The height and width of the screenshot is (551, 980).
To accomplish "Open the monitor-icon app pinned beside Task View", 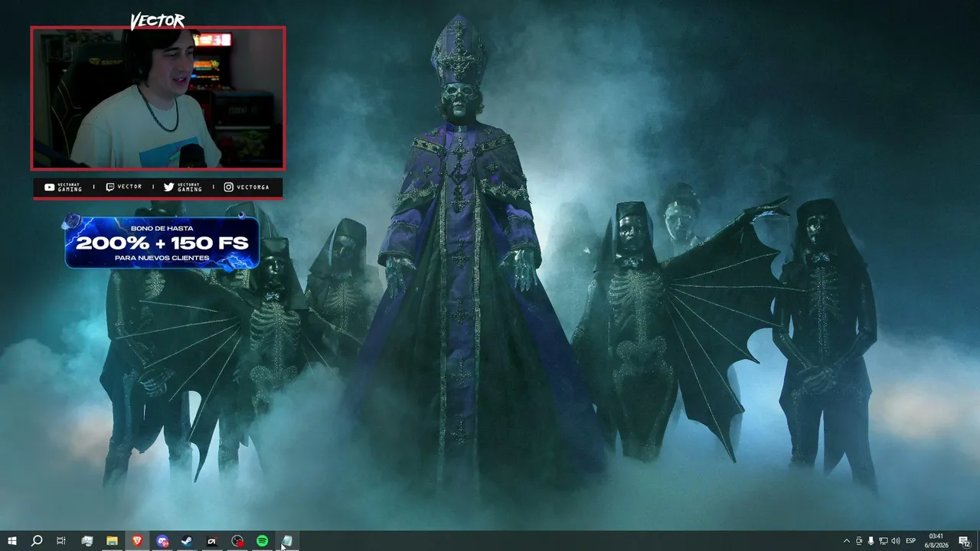I will (x=87, y=541).
